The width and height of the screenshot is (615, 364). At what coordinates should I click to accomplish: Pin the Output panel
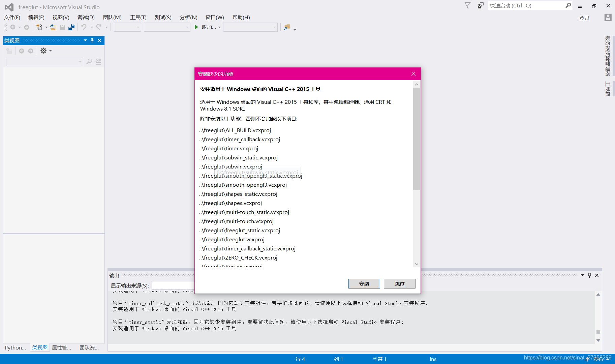coord(589,275)
